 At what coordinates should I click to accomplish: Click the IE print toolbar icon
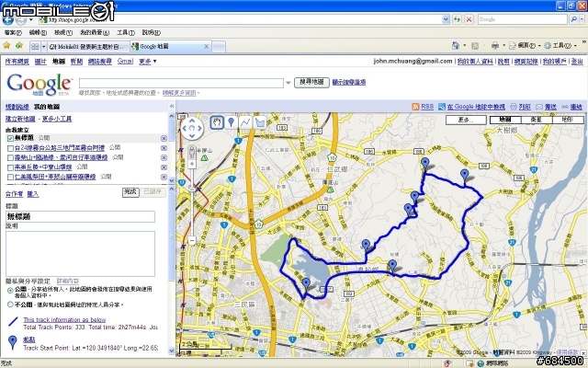click(x=495, y=46)
